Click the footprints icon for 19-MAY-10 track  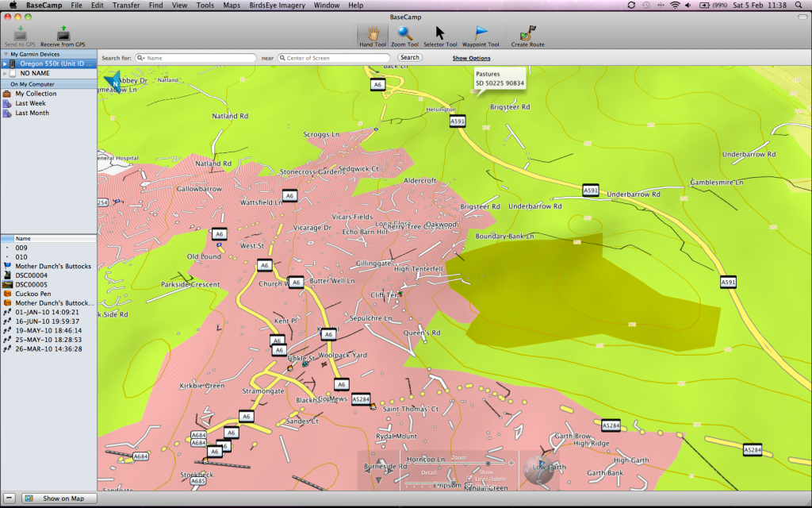pos(7,330)
